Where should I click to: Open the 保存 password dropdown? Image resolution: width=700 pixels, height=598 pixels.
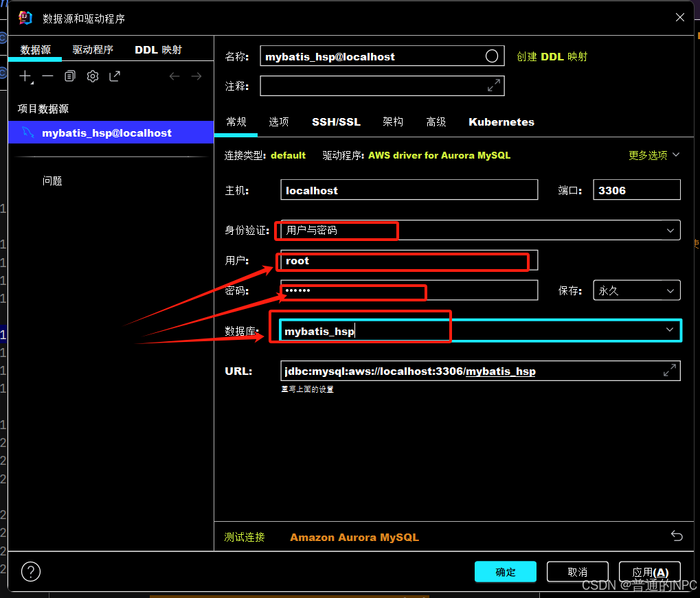637,290
